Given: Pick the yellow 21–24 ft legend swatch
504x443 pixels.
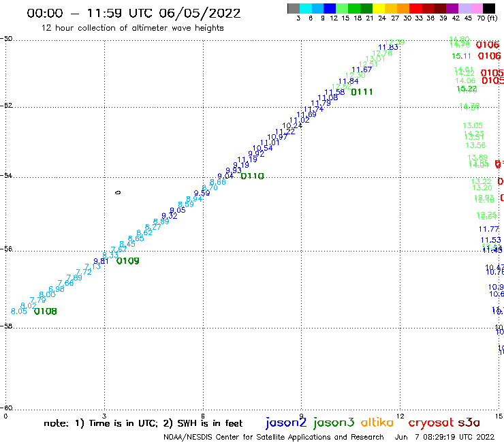Looking at the screenshot, I should (x=379, y=8).
